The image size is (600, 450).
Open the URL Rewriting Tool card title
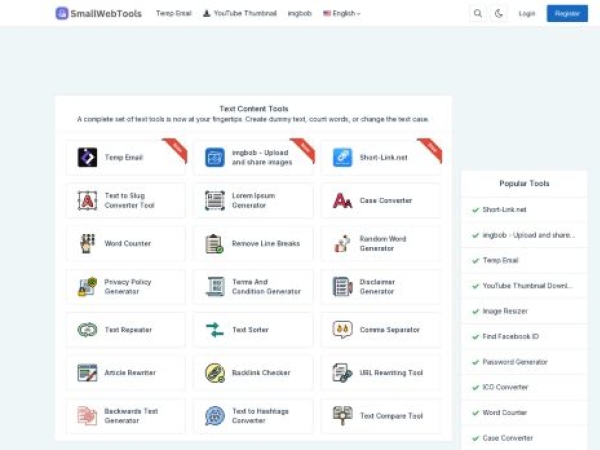tap(391, 373)
